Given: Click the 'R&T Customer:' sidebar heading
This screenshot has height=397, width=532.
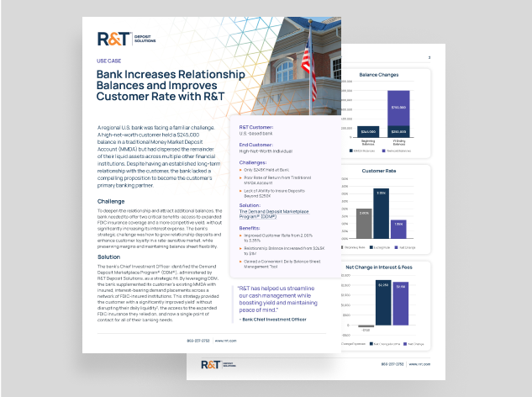Looking at the screenshot, I should (256, 127).
